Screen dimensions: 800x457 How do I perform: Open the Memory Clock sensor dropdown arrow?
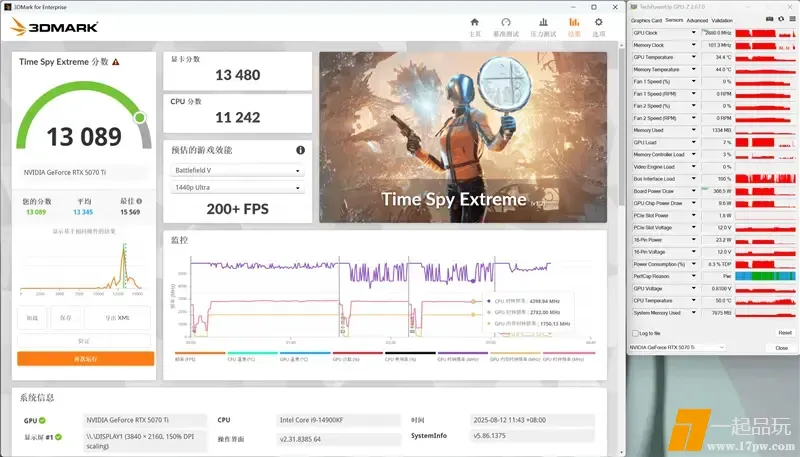tap(693, 45)
